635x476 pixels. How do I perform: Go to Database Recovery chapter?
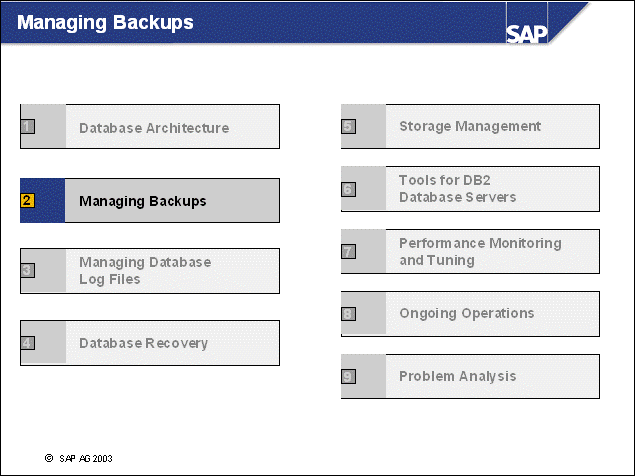point(143,343)
